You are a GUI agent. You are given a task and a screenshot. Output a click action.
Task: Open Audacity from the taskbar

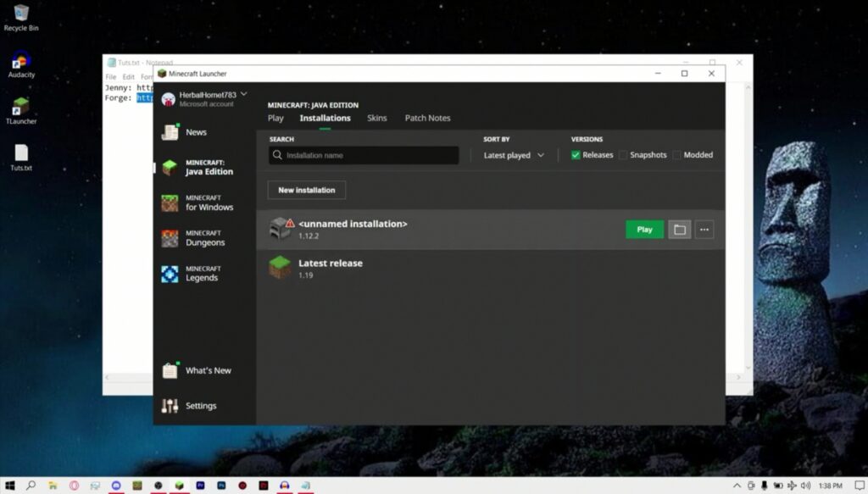[x=285, y=486]
